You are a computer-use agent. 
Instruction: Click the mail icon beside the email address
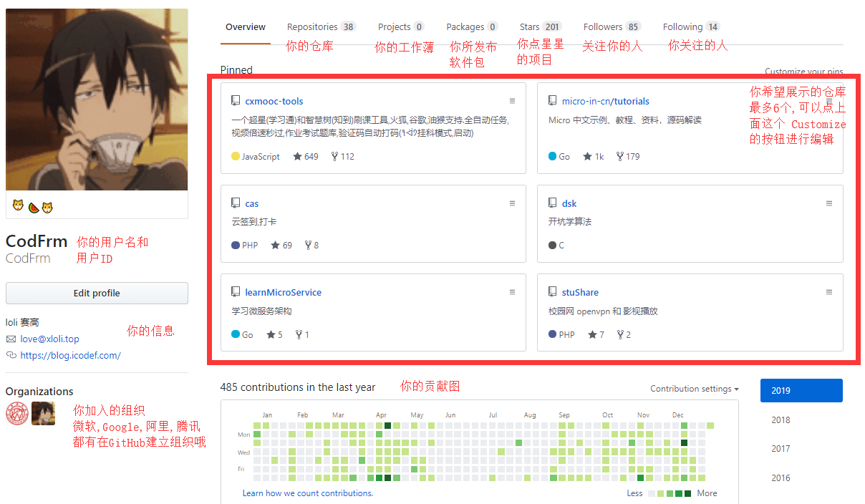pos(11,339)
